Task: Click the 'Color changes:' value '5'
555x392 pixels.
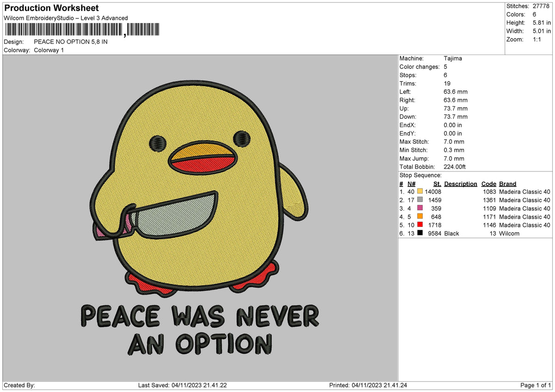Action: click(445, 67)
